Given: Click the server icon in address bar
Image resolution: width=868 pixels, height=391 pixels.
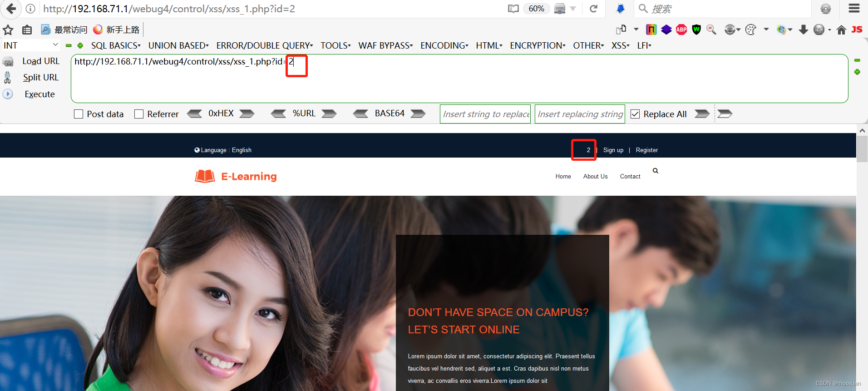Looking at the screenshot, I should tap(560, 9).
